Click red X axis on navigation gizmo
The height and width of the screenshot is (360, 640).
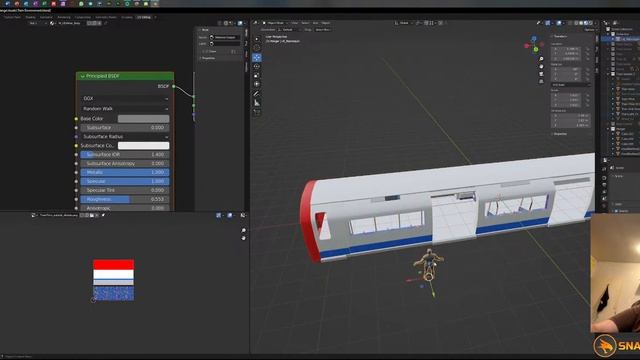point(527,46)
